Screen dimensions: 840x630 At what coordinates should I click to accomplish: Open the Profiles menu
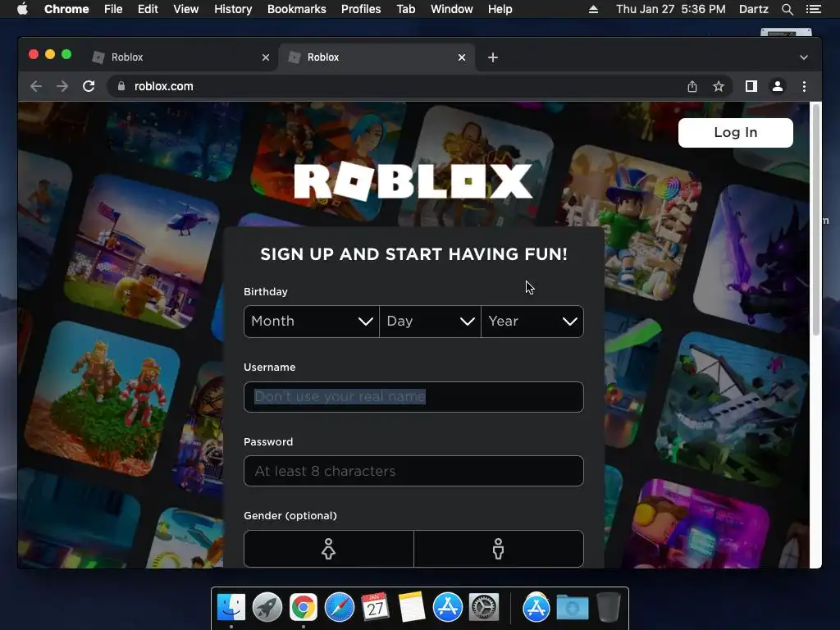[361, 9]
